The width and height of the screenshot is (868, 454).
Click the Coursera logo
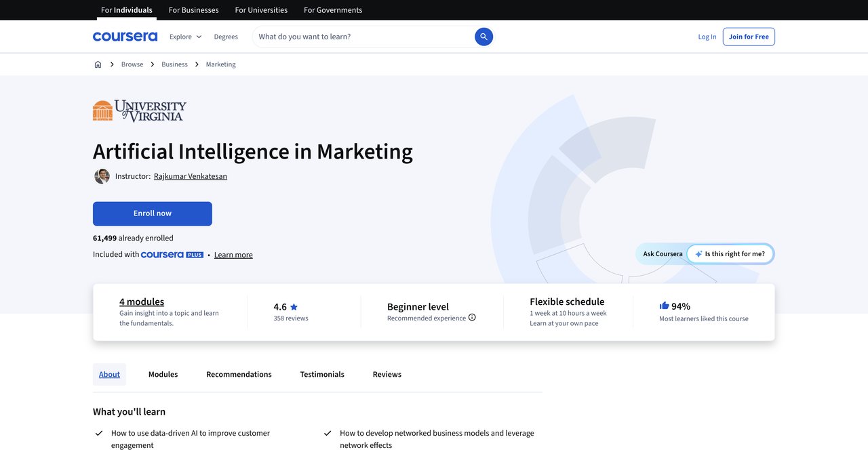[125, 37]
